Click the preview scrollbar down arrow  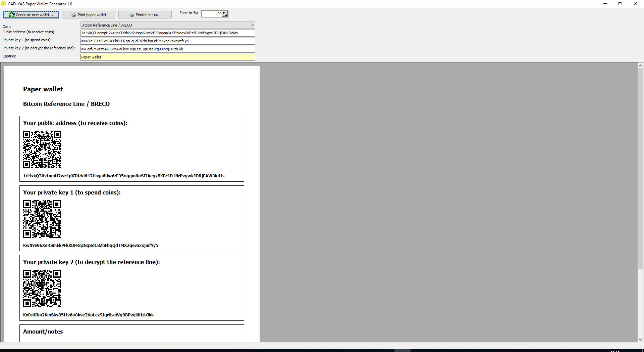[x=640, y=340]
